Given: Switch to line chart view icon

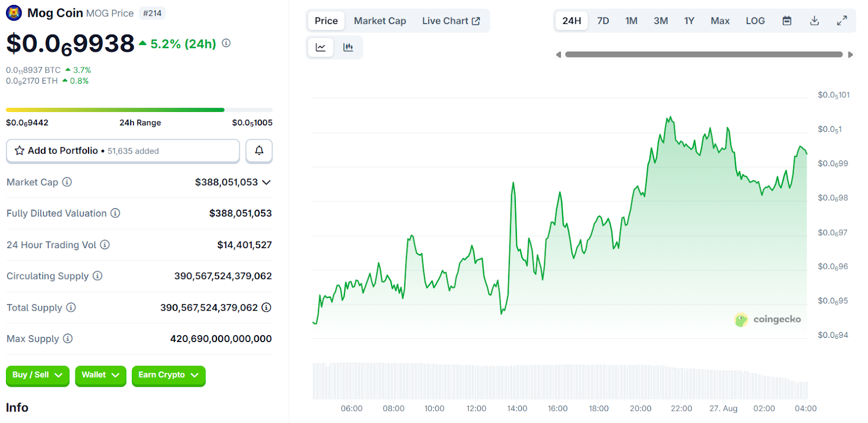Looking at the screenshot, I should pyautogui.click(x=321, y=47).
